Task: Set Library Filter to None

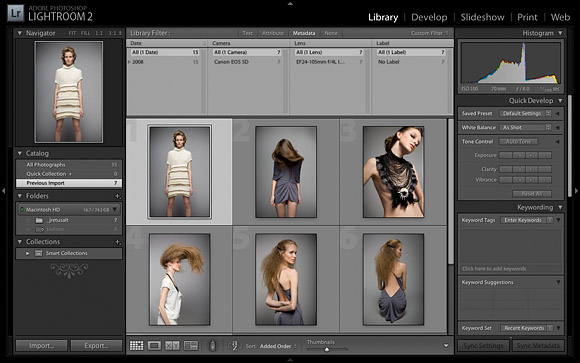Action: [331, 33]
